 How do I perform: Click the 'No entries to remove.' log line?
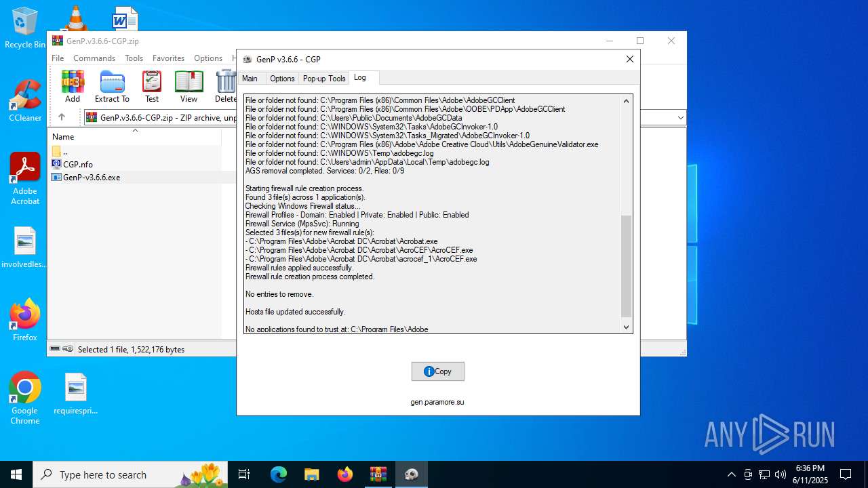(x=279, y=294)
